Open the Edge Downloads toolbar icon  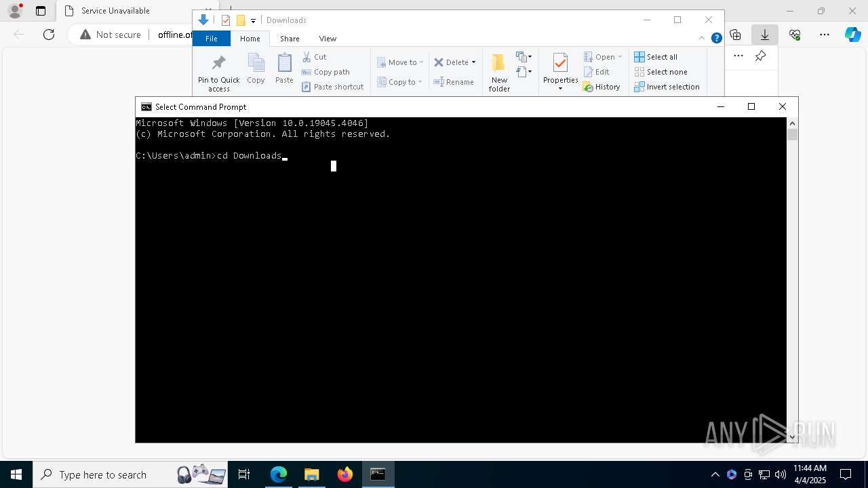click(764, 35)
